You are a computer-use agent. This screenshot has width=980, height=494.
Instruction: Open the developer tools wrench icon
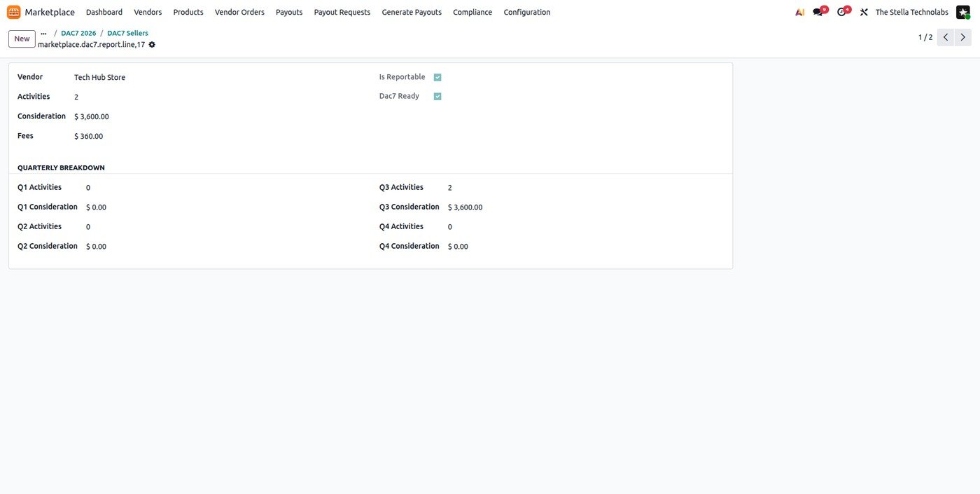point(864,12)
